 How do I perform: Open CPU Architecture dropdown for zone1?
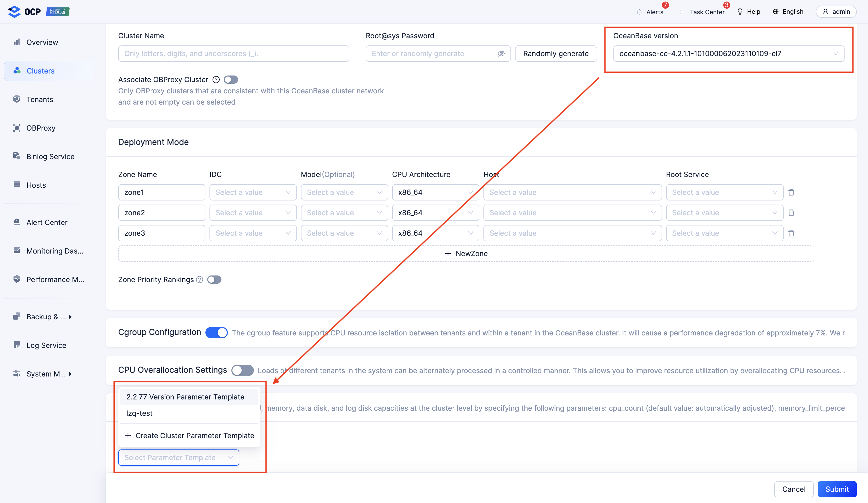[435, 192]
